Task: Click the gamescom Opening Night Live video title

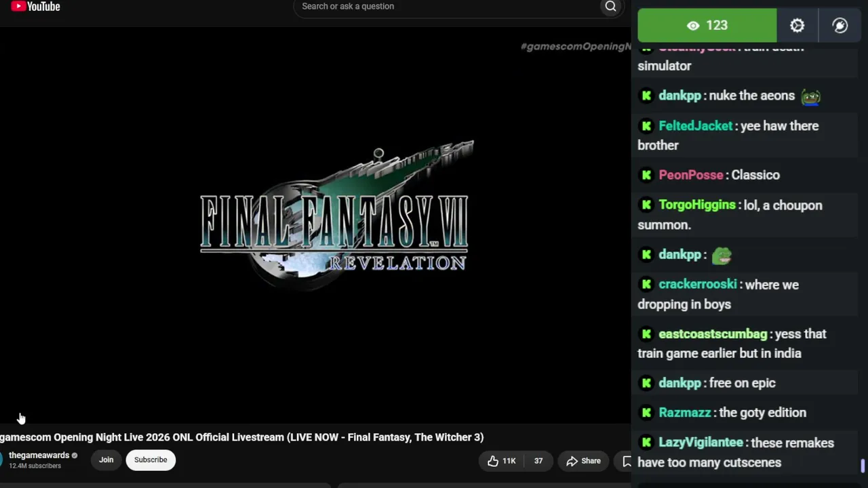Action: [x=241, y=437]
